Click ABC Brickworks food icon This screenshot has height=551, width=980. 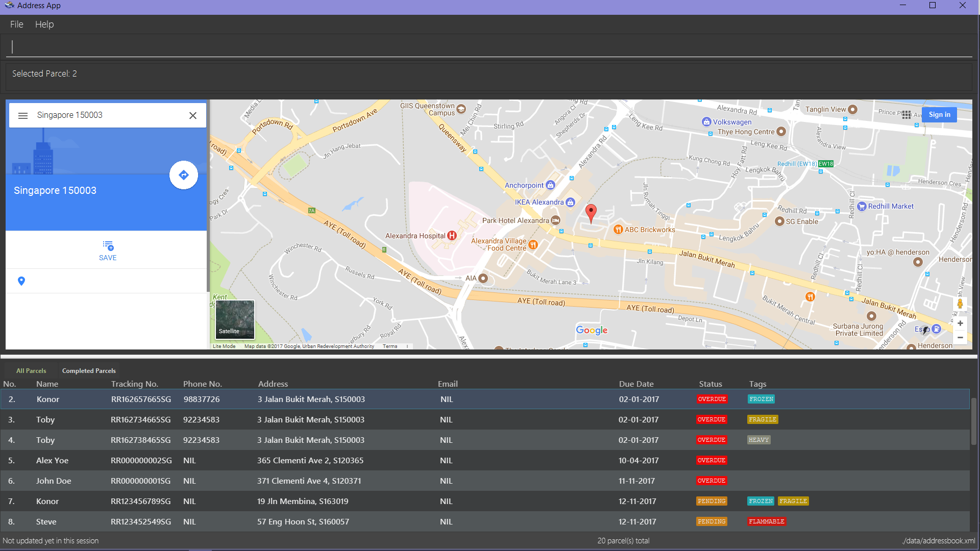coord(618,230)
